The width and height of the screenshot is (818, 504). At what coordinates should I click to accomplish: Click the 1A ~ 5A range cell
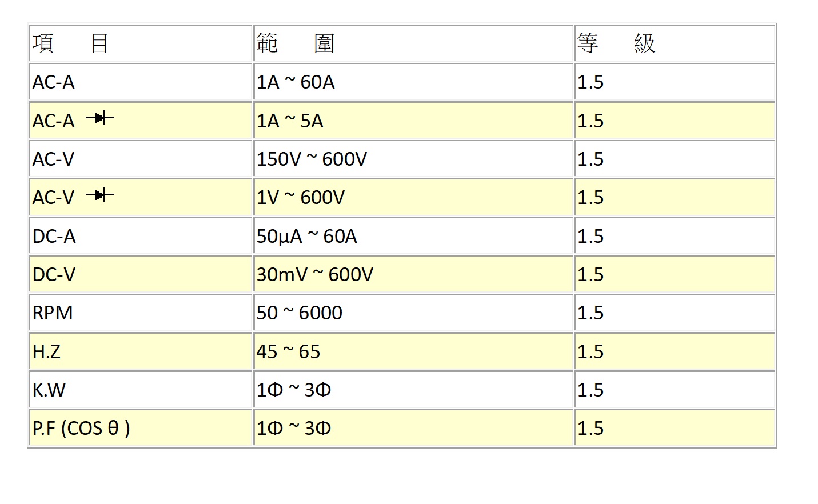(290, 121)
